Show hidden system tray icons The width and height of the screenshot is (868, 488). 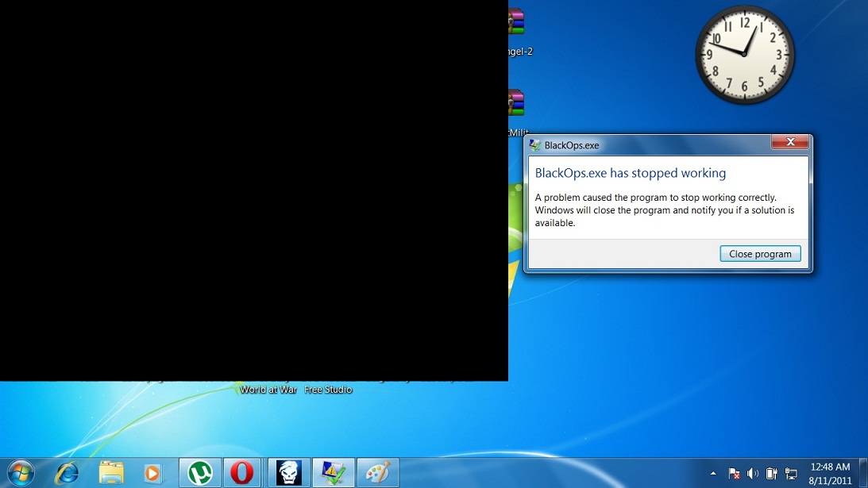coord(713,473)
